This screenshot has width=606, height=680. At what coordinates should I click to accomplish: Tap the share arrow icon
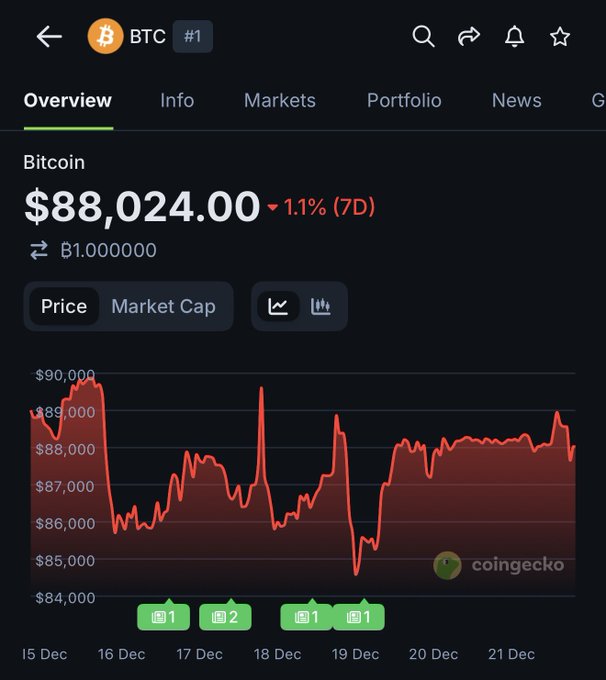469,37
